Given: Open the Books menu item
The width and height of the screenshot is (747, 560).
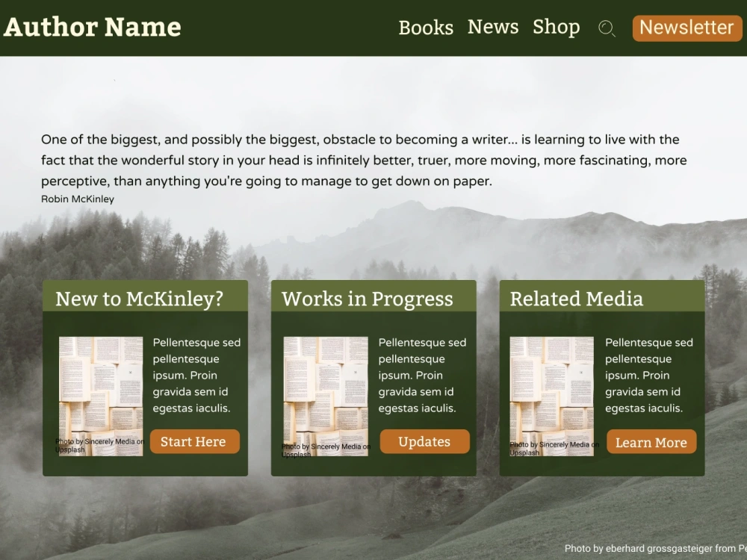Looking at the screenshot, I should pyautogui.click(x=426, y=28).
